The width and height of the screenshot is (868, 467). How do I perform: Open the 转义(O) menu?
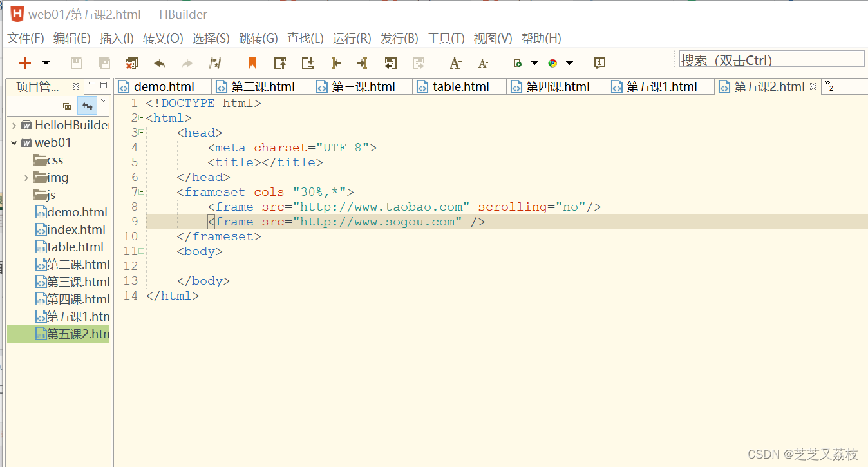point(163,39)
